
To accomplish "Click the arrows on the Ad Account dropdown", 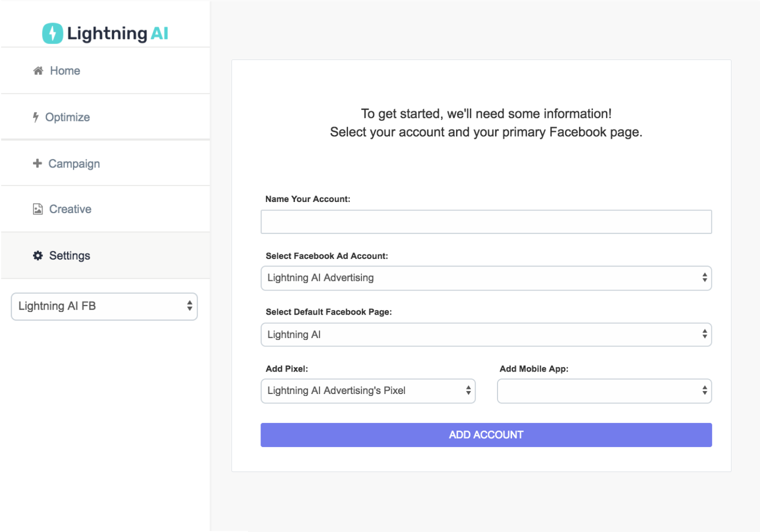I will (704, 277).
